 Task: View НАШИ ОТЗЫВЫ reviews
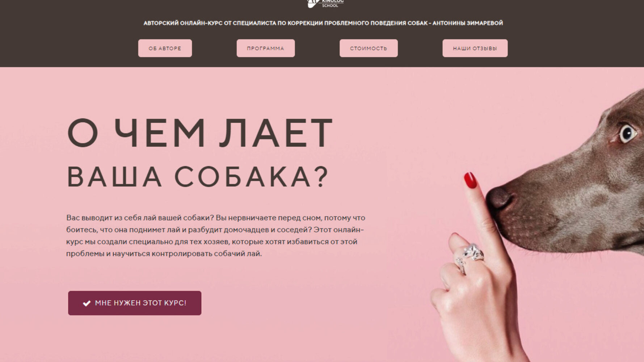pyautogui.click(x=475, y=48)
